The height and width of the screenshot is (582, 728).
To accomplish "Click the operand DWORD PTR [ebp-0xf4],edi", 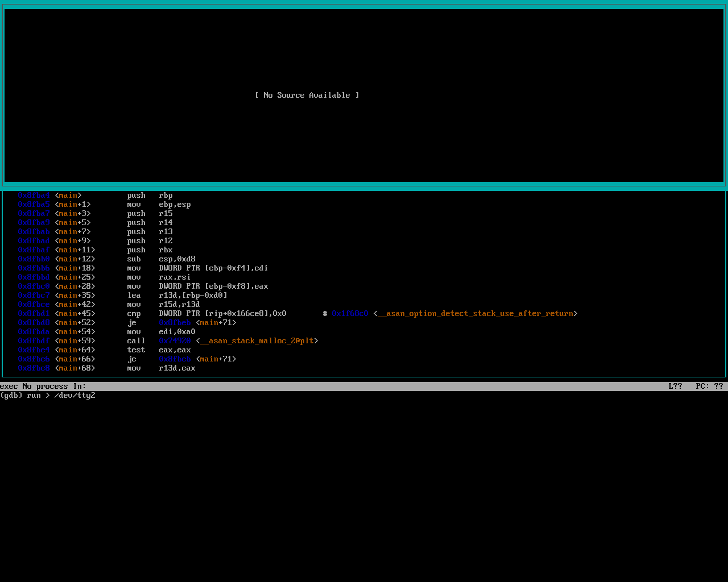I will 213,268.
